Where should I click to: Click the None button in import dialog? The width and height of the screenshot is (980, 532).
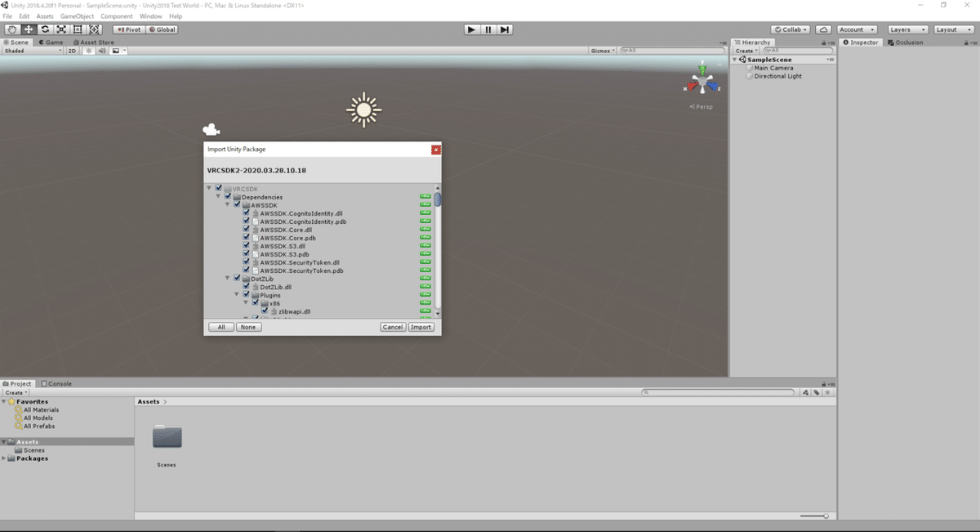coord(248,327)
